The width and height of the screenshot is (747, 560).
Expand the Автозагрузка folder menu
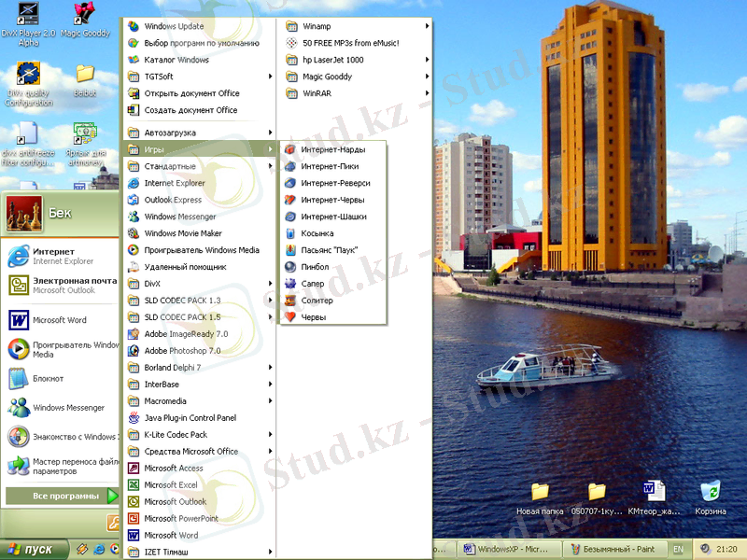click(170, 133)
